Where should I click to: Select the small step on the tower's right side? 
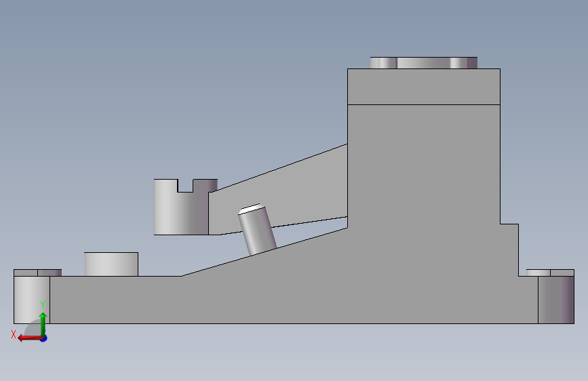click(509, 249)
